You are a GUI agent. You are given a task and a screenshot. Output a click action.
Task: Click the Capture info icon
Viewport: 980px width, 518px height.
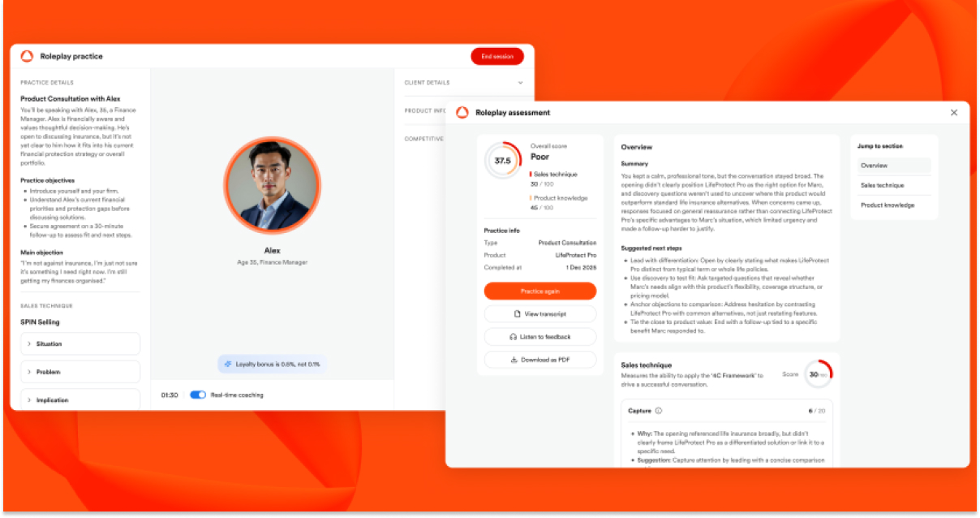[x=658, y=411]
